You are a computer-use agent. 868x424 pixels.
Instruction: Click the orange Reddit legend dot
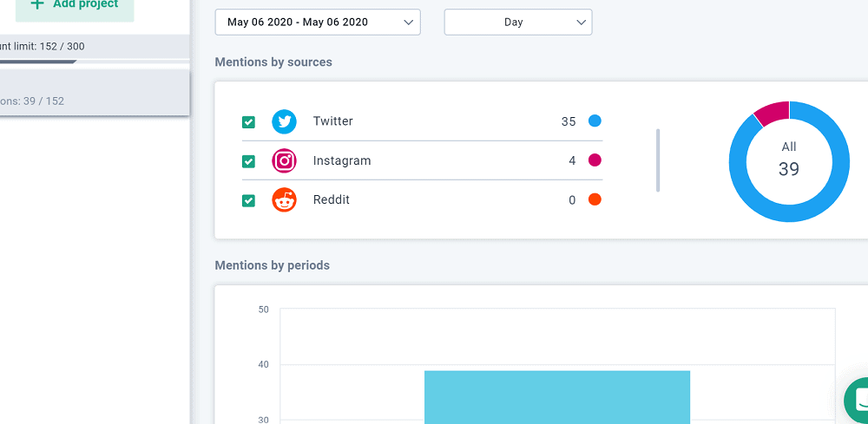click(x=595, y=199)
